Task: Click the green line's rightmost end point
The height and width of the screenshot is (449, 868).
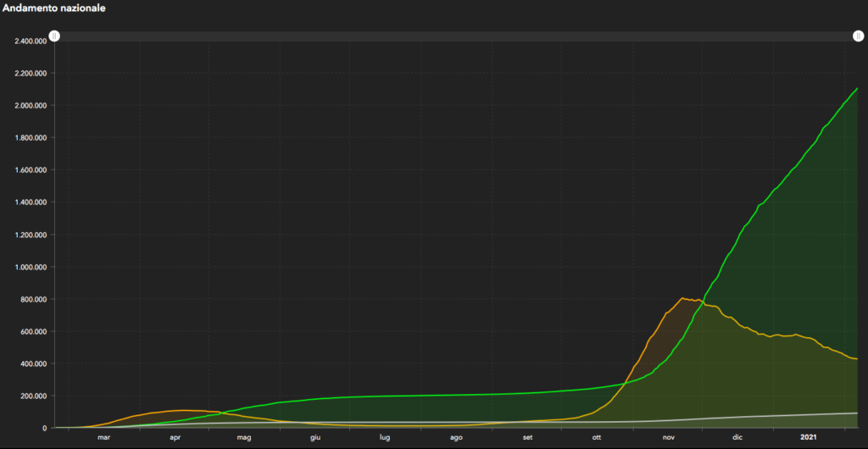Action: pyautogui.click(x=857, y=88)
